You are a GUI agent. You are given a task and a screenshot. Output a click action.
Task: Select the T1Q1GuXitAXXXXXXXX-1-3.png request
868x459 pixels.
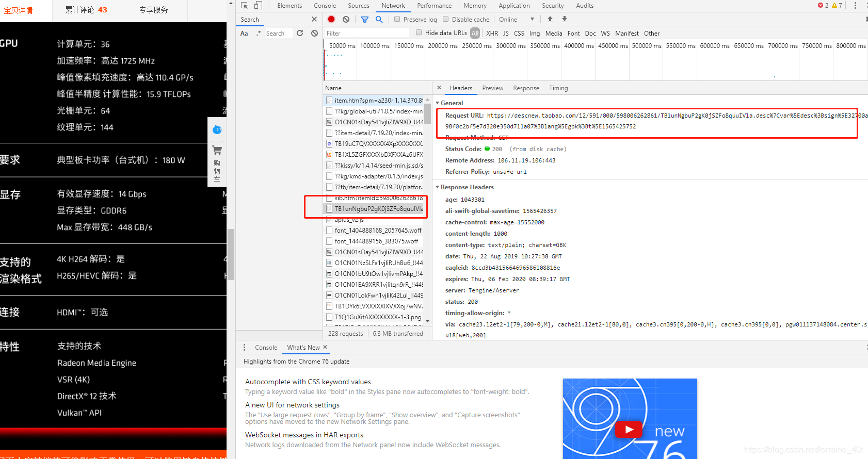tap(374, 317)
